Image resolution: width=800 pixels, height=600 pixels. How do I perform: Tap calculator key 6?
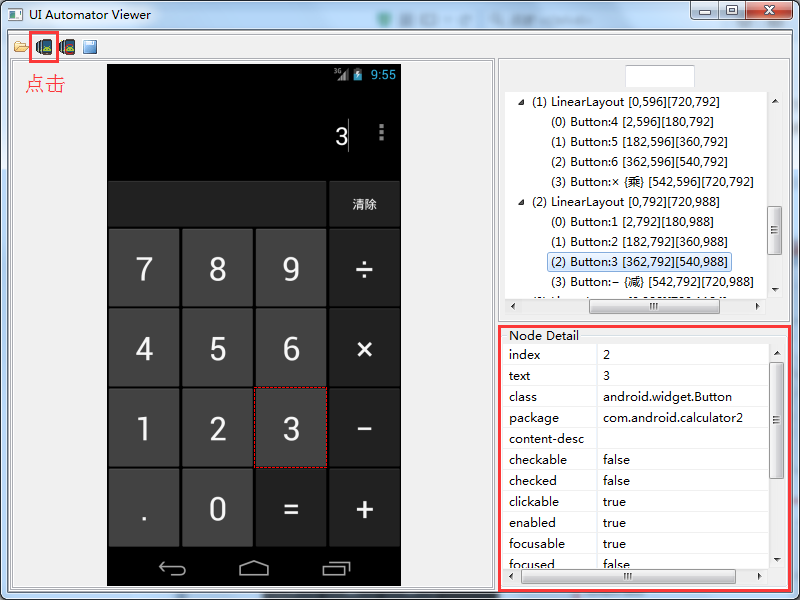tap(291, 348)
